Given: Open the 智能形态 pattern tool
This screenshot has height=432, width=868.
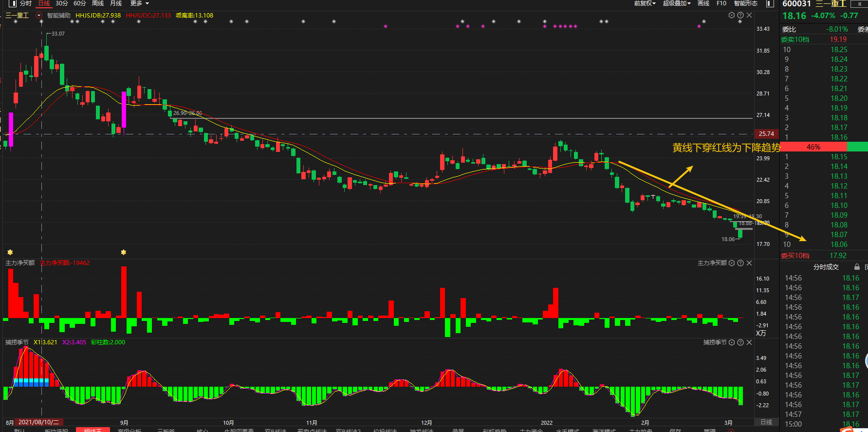Looking at the screenshot, I should (746, 3).
